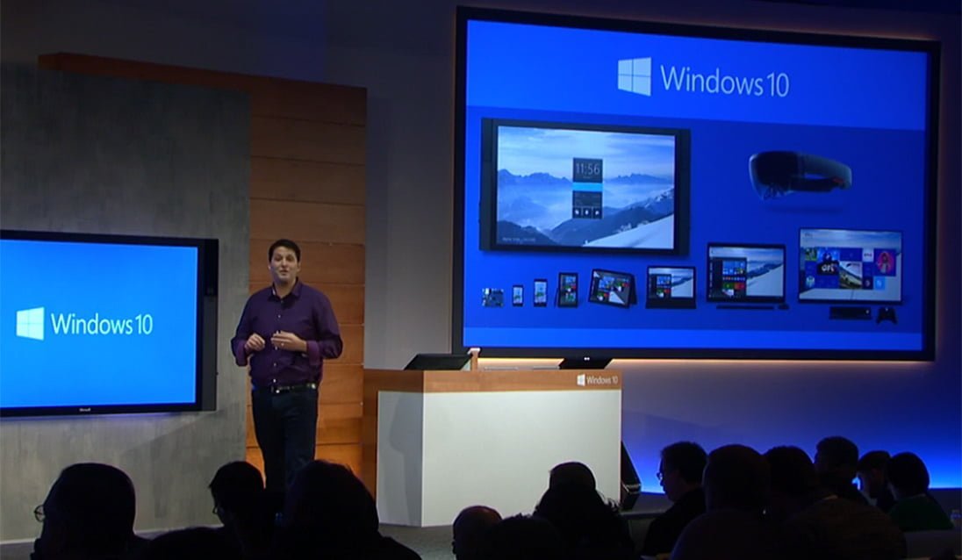
Task: Click the "Windows 10" title on the large slide
Action: click(x=724, y=81)
